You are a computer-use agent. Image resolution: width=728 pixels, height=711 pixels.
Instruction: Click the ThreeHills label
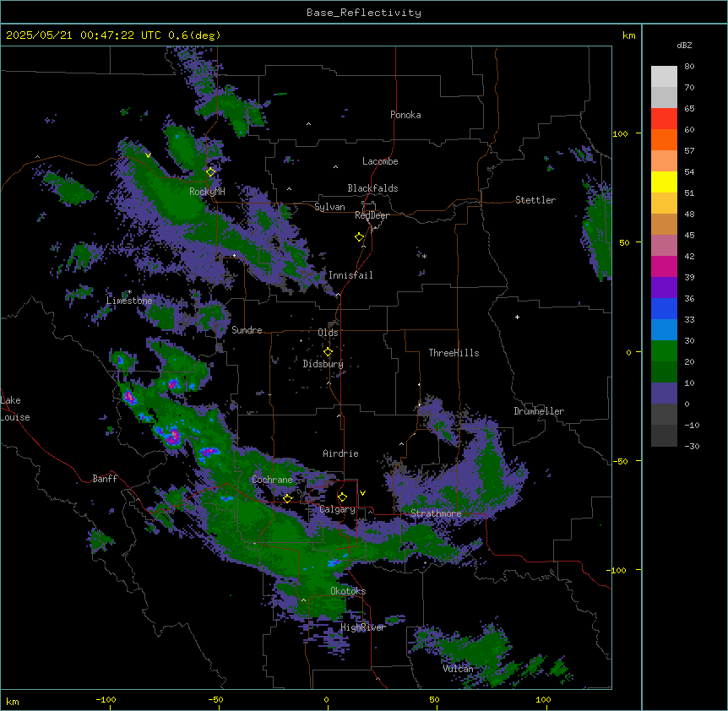click(x=454, y=353)
